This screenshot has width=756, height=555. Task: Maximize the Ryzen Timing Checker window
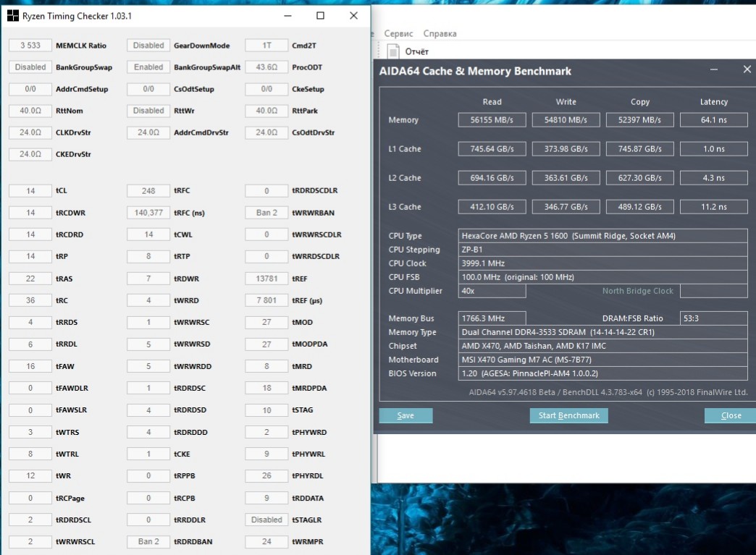tap(320, 16)
